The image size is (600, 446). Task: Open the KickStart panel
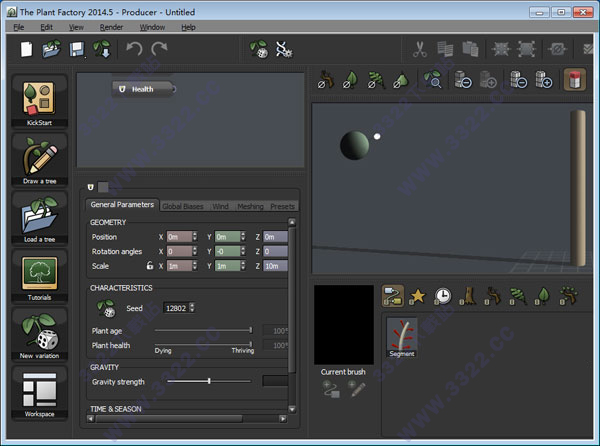point(39,101)
